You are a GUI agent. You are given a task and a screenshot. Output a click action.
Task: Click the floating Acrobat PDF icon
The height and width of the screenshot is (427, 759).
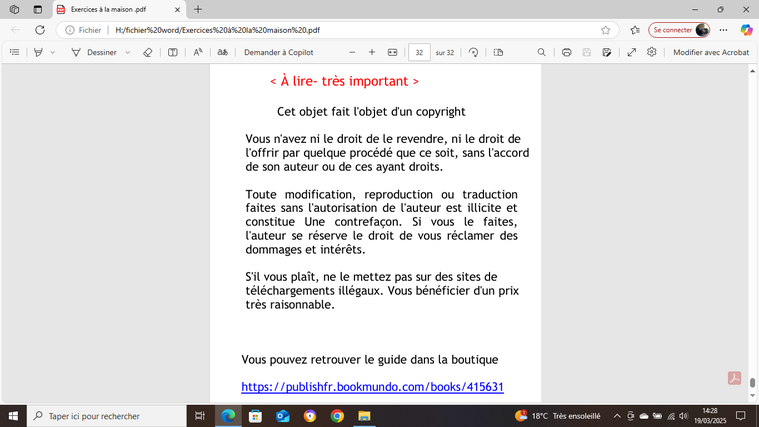coord(734,378)
